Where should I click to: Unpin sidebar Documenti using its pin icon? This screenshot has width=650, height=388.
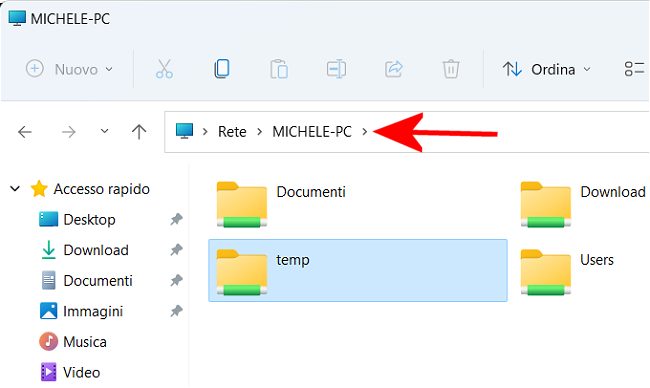tap(177, 281)
